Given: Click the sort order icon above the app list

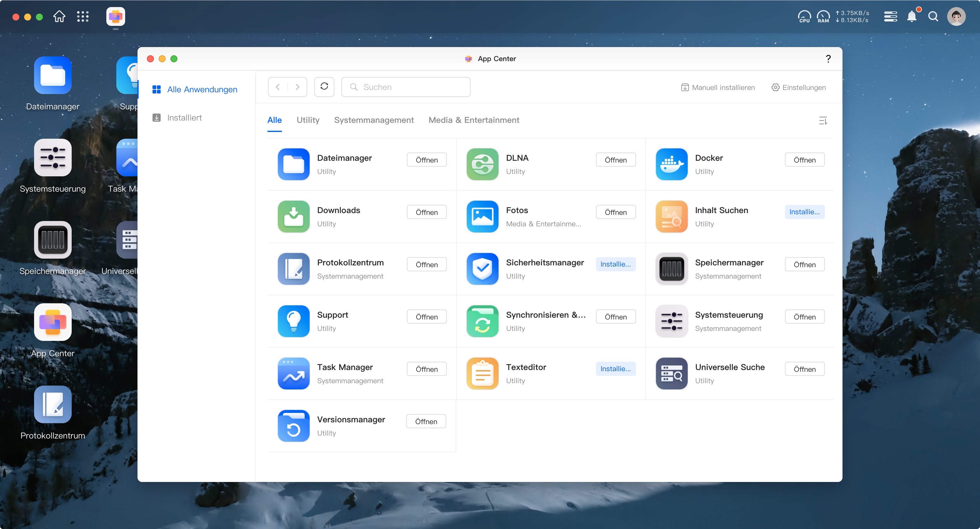Looking at the screenshot, I should pyautogui.click(x=823, y=121).
